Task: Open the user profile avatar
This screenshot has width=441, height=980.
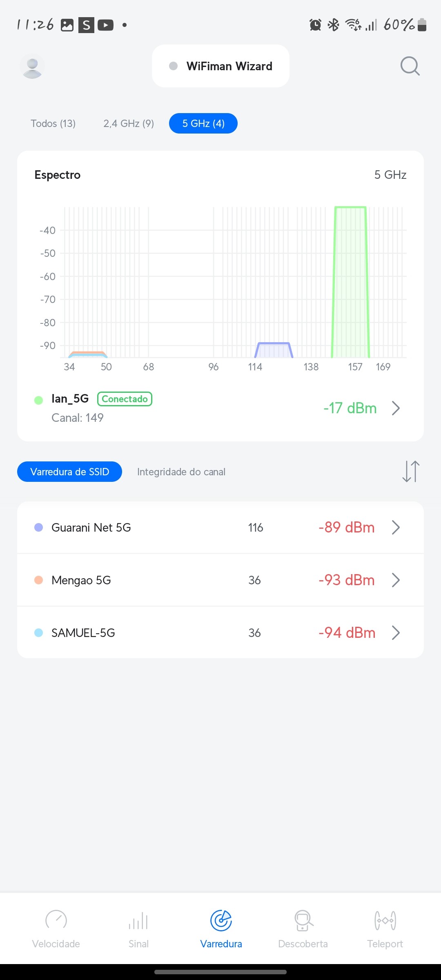Action: (32, 66)
